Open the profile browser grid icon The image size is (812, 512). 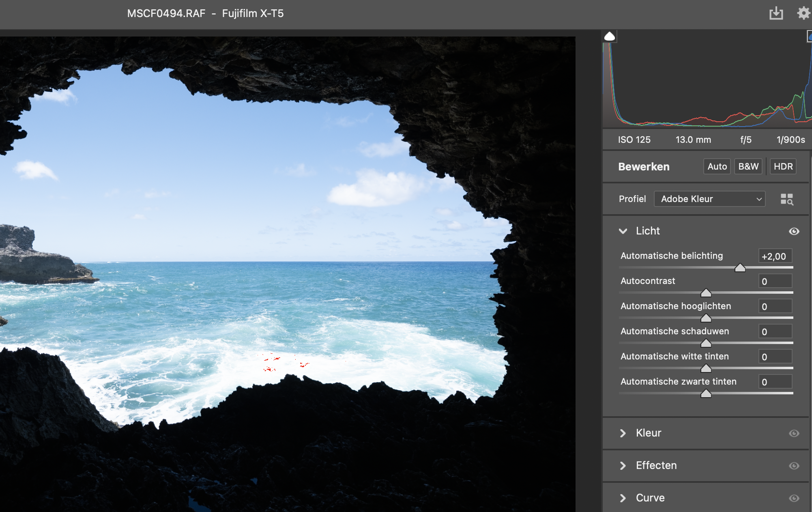tap(787, 199)
